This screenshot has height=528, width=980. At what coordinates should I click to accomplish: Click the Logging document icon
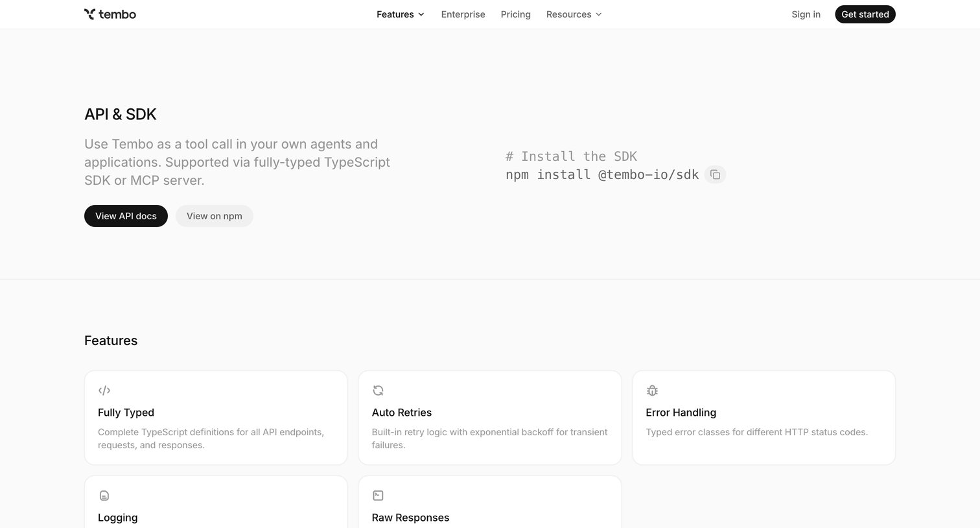pos(104,496)
